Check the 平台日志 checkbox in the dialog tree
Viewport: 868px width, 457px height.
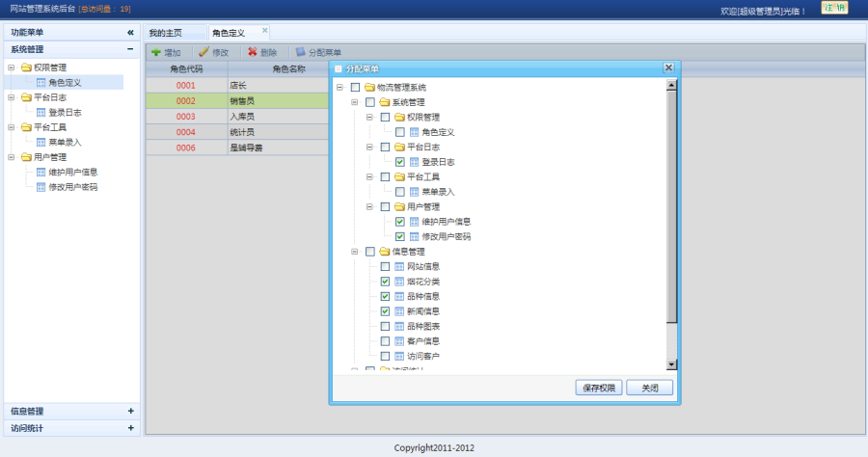(385, 148)
